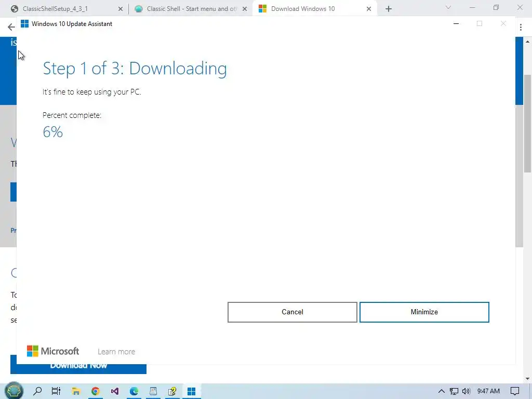The height and width of the screenshot is (399, 532).
Task: Open Task View in taskbar
Action: point(56,391)
